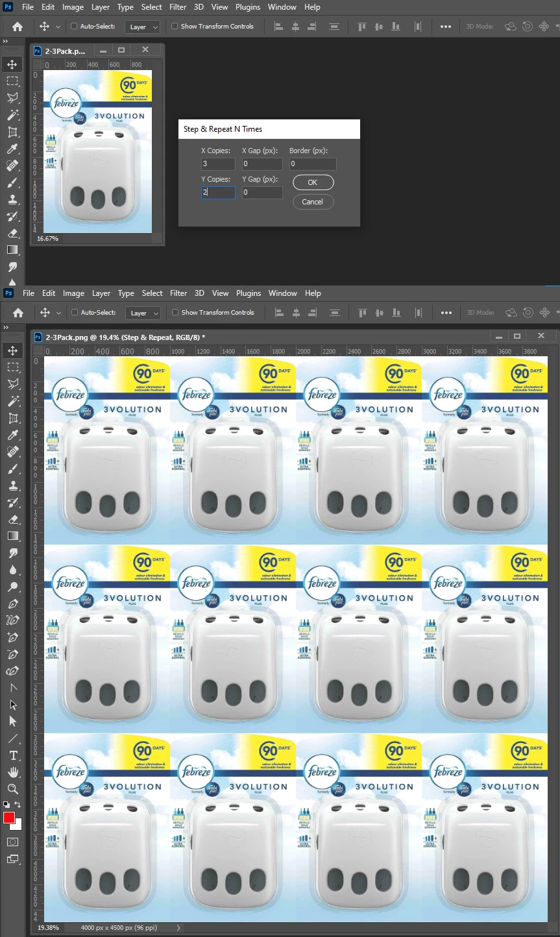This screenshot has width=560, height=937.
Task: Click the X Copies input field
Action: (218, 164)
